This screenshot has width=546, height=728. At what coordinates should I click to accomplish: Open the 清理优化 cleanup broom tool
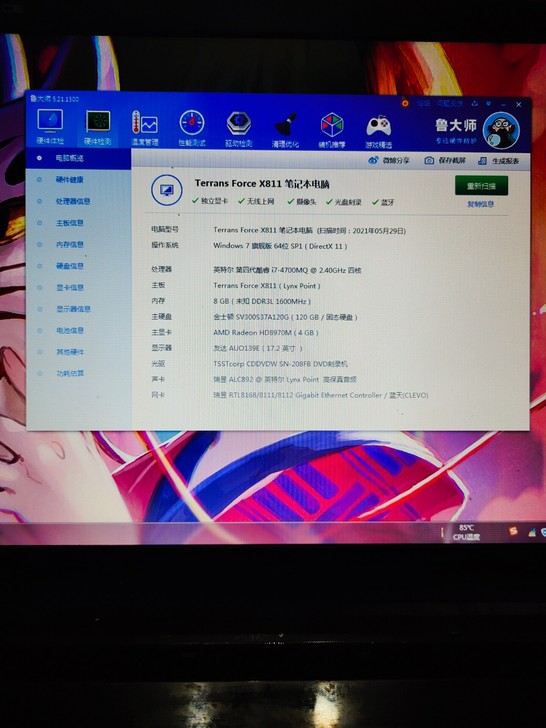tap(285, 130)
